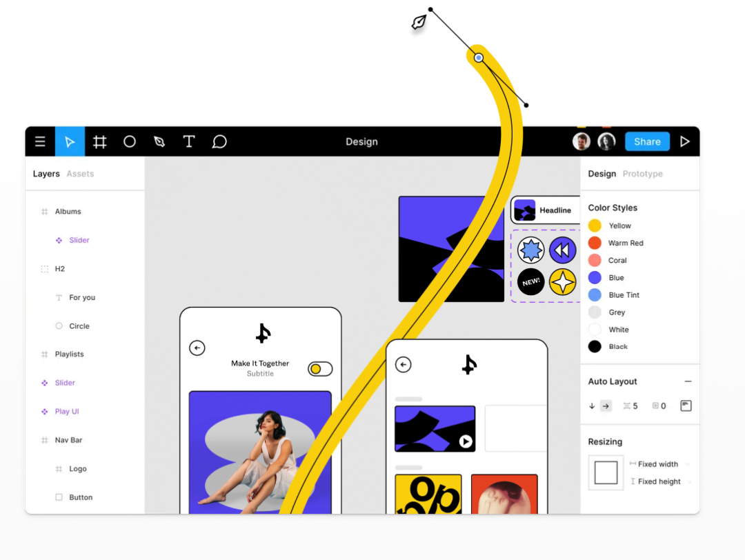The image size is (745, 560).
Task: Open the Prototype panel tab
Action: [642, 174]
